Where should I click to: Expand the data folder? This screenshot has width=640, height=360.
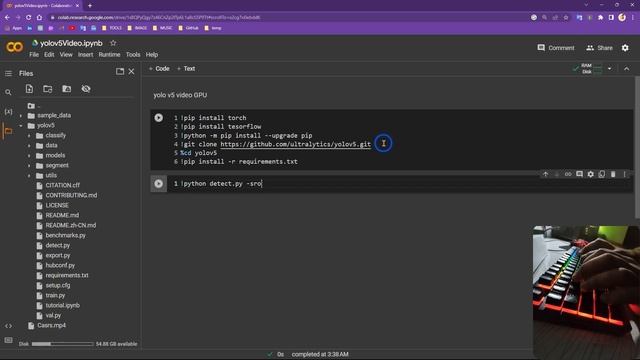pyautogui.click(x=29, y=146)
